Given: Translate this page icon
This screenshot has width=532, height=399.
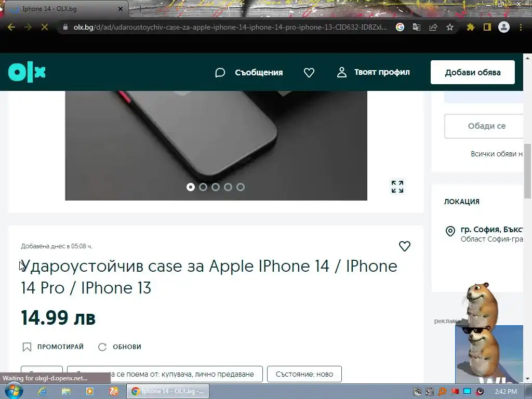Looking at the screenshot, I should (x=417, y=27).
